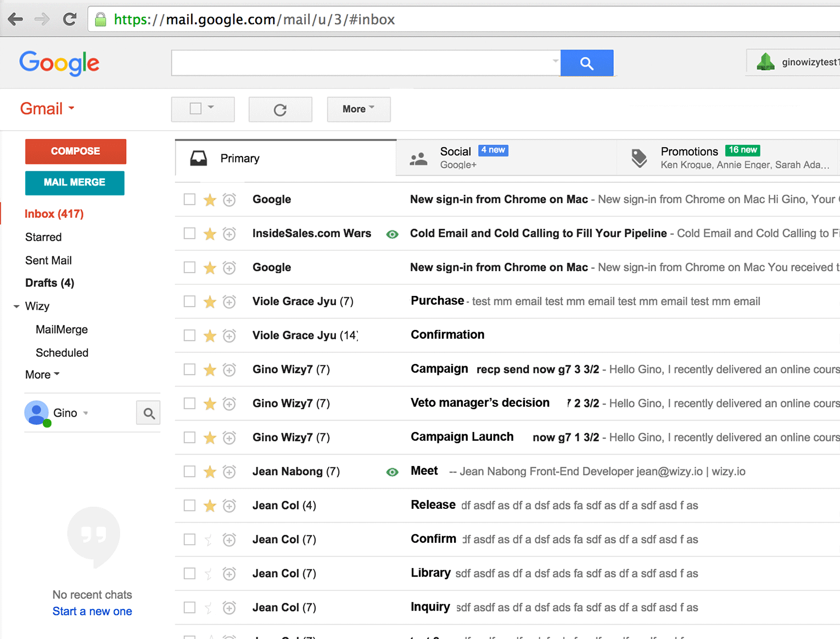Viewport: 840px width, 639px height.
Task: Unstar the InsideSales.com Wers email
Action: 209,234
